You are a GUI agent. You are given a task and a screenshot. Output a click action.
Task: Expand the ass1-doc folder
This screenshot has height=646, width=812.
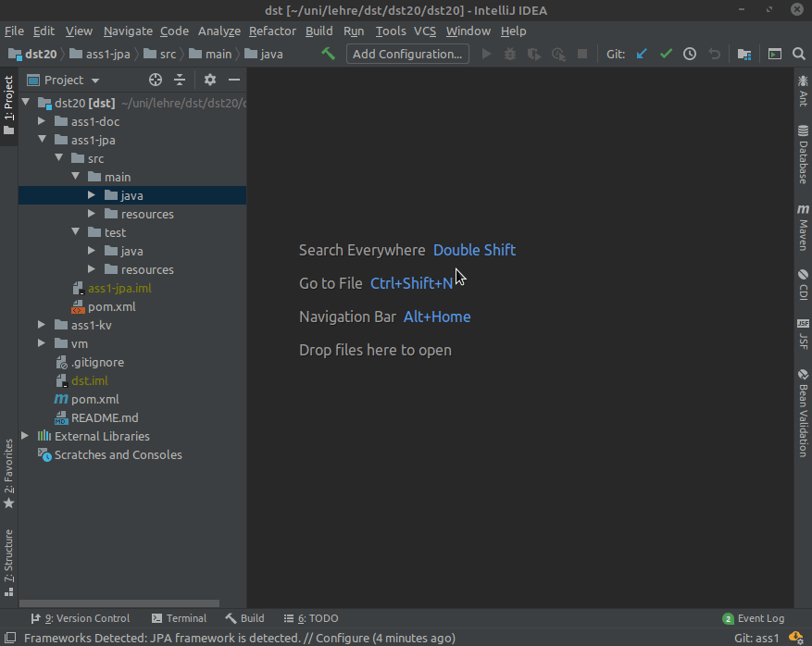(x=42, y=121)
